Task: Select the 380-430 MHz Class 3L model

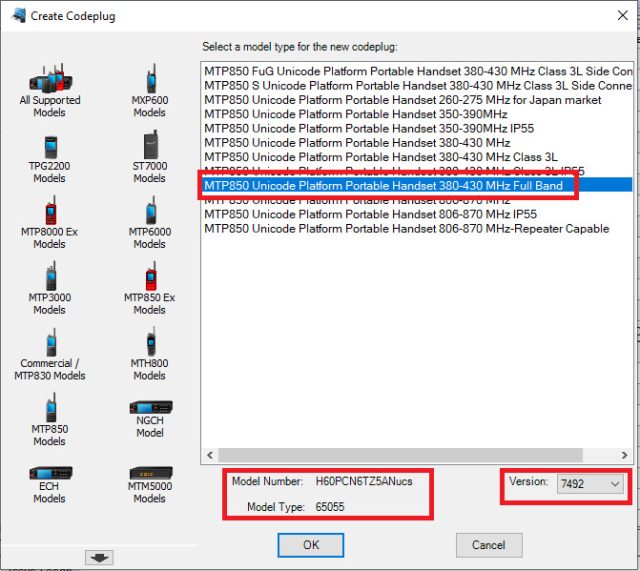Action: tap(418, 157)
